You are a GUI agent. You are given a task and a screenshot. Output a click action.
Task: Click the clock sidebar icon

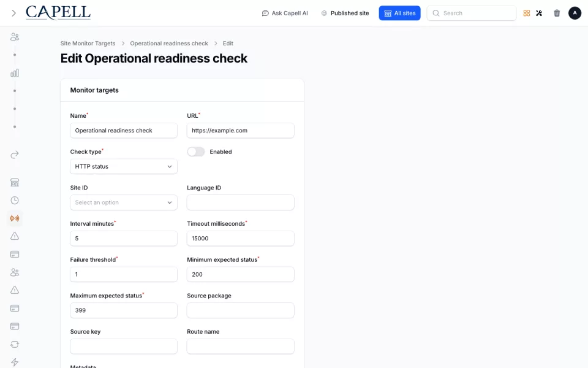pyautogui.click(x=15, y=200)
